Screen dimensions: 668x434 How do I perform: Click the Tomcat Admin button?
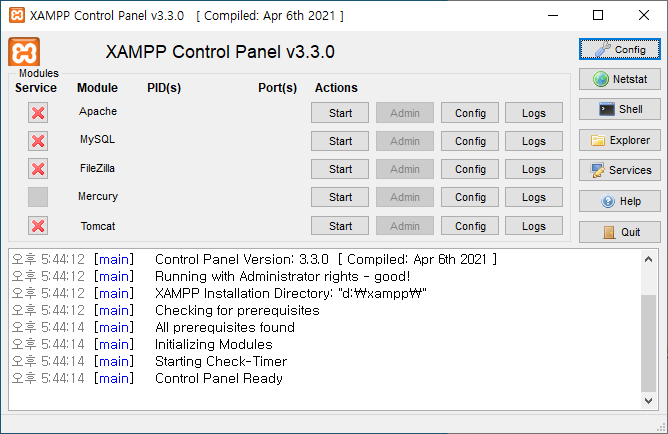(x=405, y=226)
